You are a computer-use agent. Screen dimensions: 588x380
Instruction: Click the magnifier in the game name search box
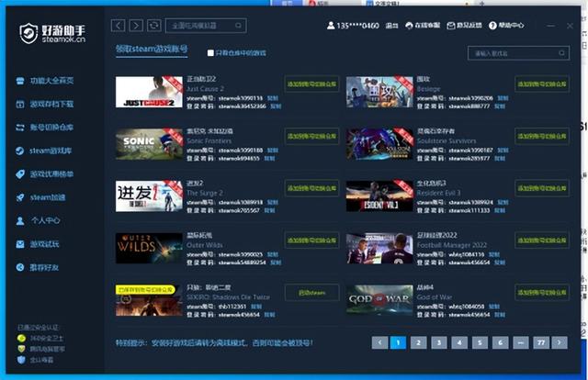tap(561, 53)
